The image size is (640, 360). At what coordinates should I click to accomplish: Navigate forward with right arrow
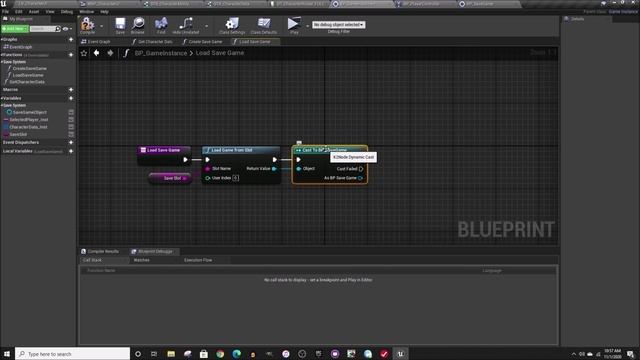click(x=110, y=53)
